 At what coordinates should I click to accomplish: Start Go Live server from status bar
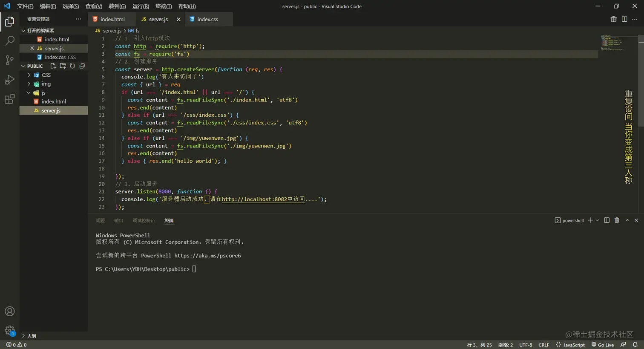603,345
